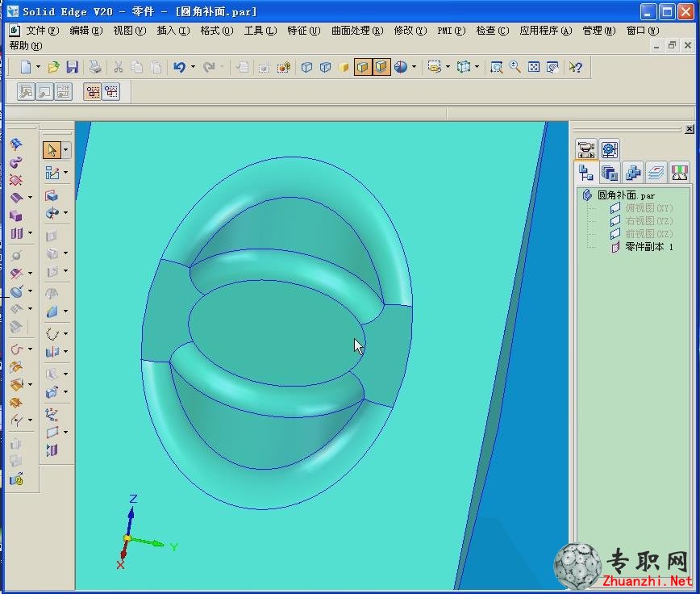700x594 pixels.
Task: Click the Undo arrow icon
Action: [180, 67]
